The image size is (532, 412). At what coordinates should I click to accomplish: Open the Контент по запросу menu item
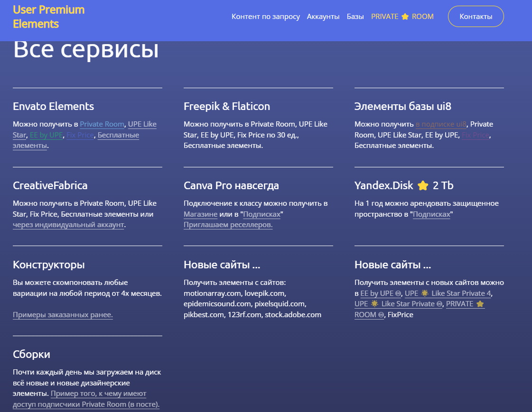click(265, 16)
